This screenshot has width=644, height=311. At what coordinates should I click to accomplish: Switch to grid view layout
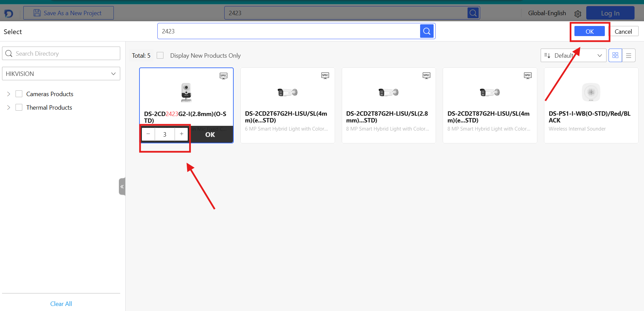click(615, 55)
